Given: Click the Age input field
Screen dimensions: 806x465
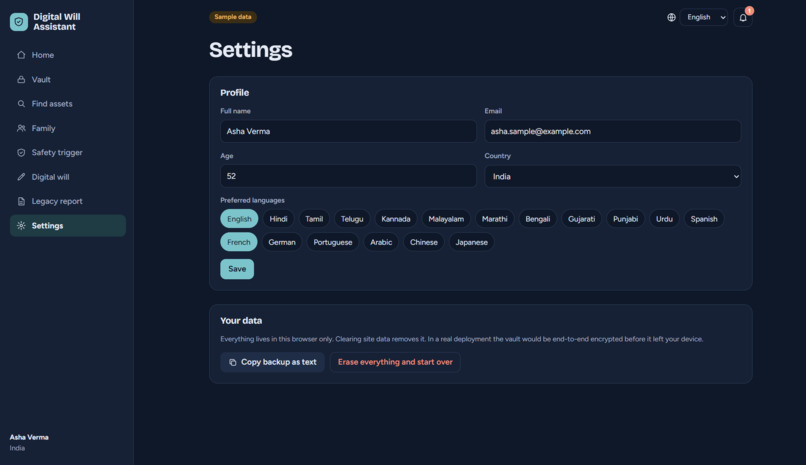Looking at the screenshot, I should click(x=348, y=176).
